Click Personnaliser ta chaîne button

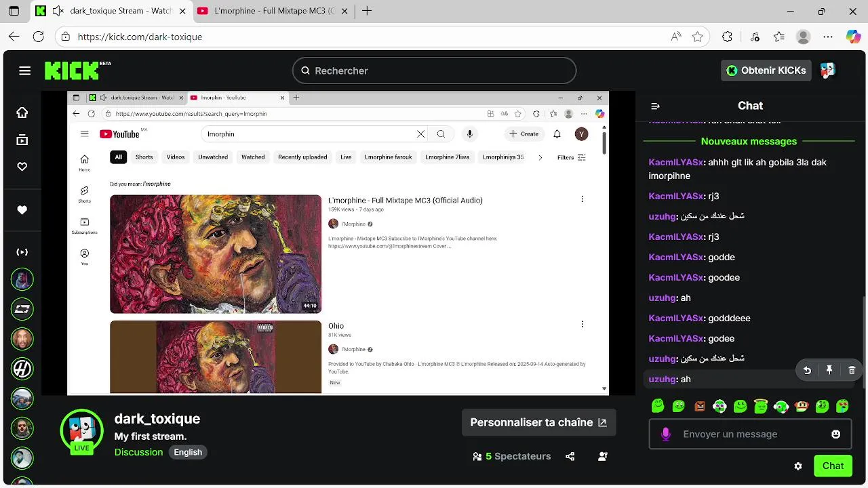pyautogui.click(x=539, y=422)
